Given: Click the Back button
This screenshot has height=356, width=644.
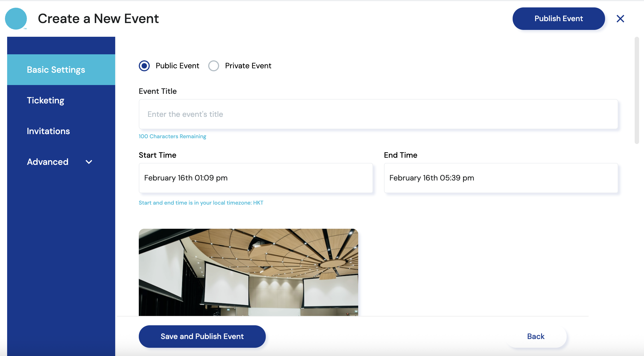Looking at the screenshot, I should (x=536, y=336).
